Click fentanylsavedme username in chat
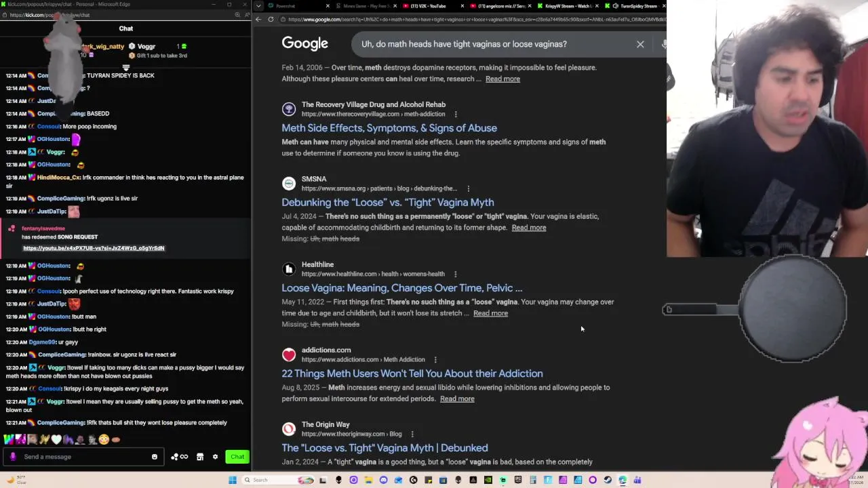Screen dimensions: 868x488 click(x=43, y=229)
